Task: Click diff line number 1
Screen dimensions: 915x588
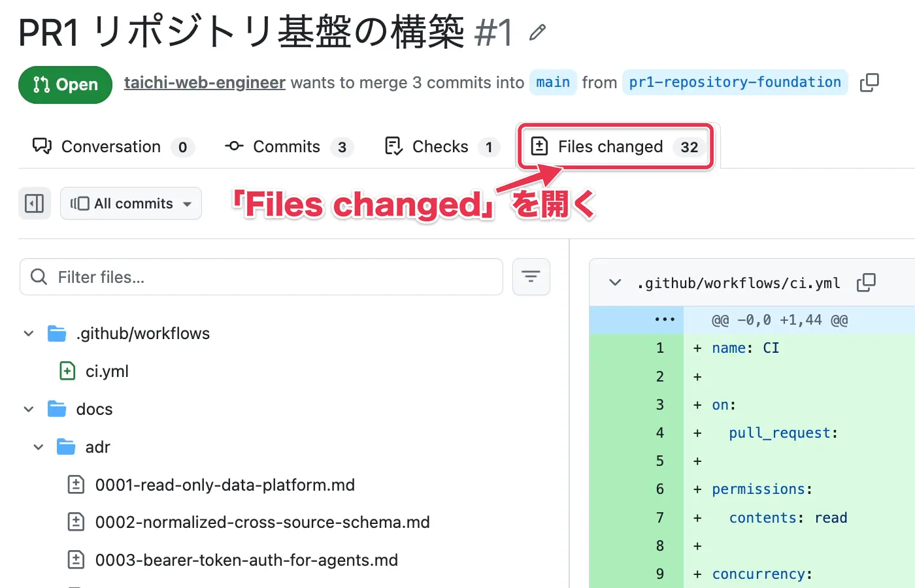Action: 660,348
